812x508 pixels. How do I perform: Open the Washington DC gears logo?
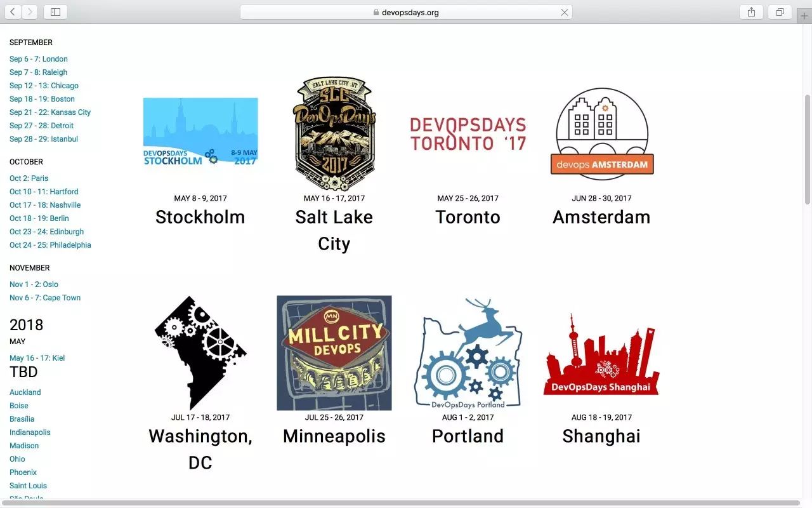[x=200, y=353]
